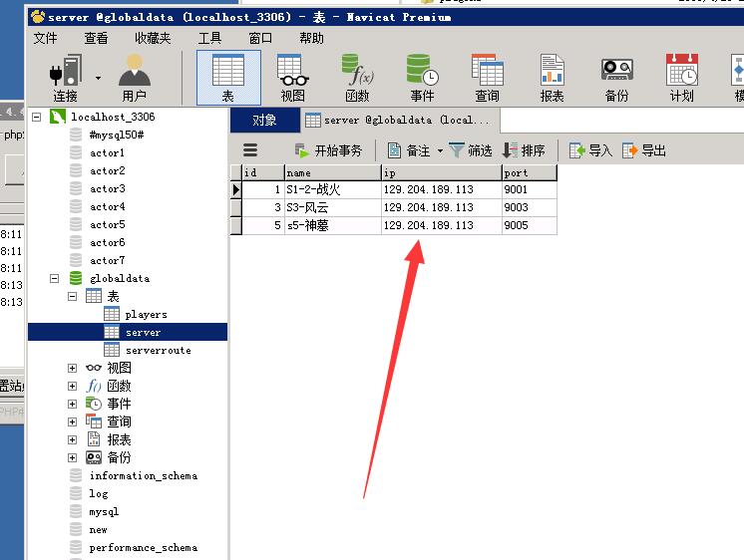Select the players table in tree
The image size is (744, 560).
click(146, 314)
